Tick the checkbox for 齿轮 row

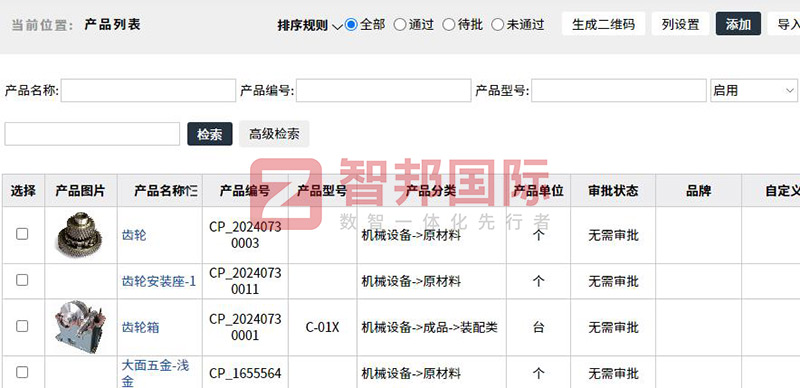(22, 234)
